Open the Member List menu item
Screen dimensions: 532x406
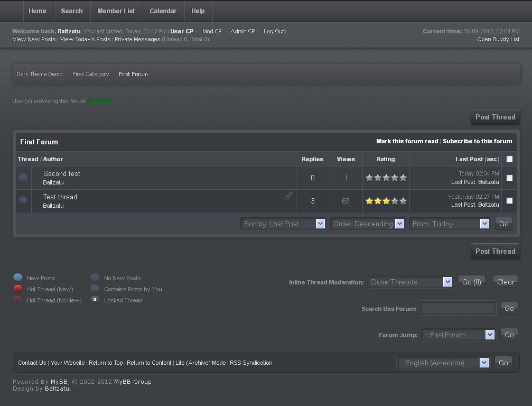point(116,11)
